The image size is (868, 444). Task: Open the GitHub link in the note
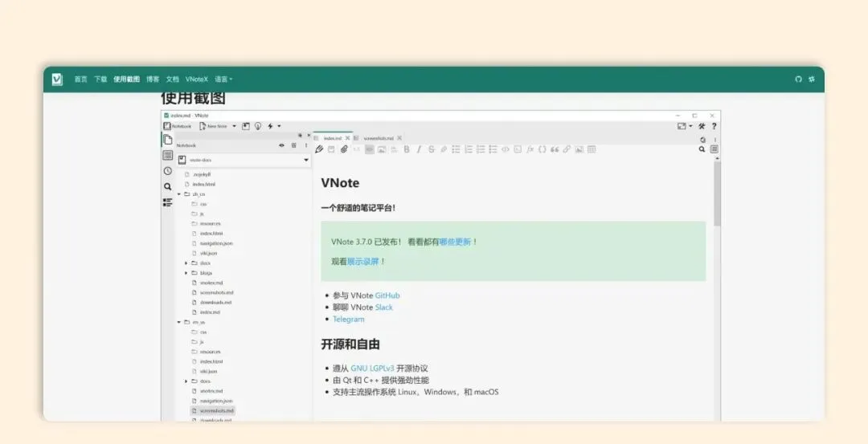click(x=387, y=295)
